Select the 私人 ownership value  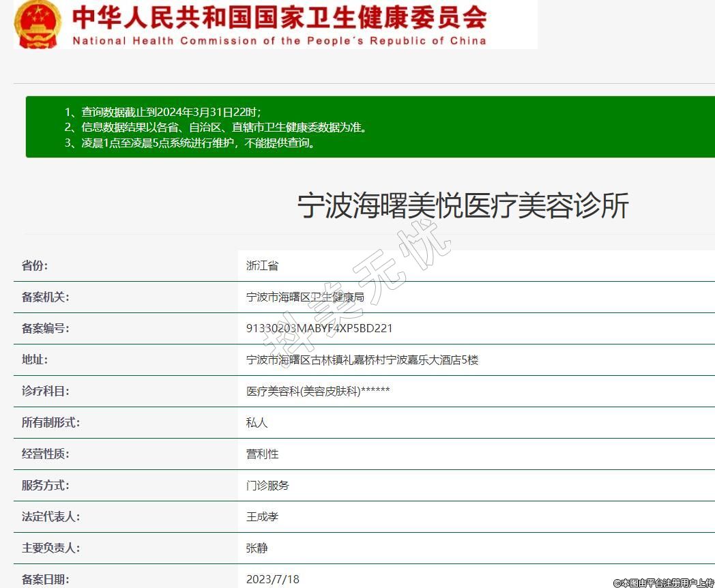pyautogui.click(x=257, y=423)
